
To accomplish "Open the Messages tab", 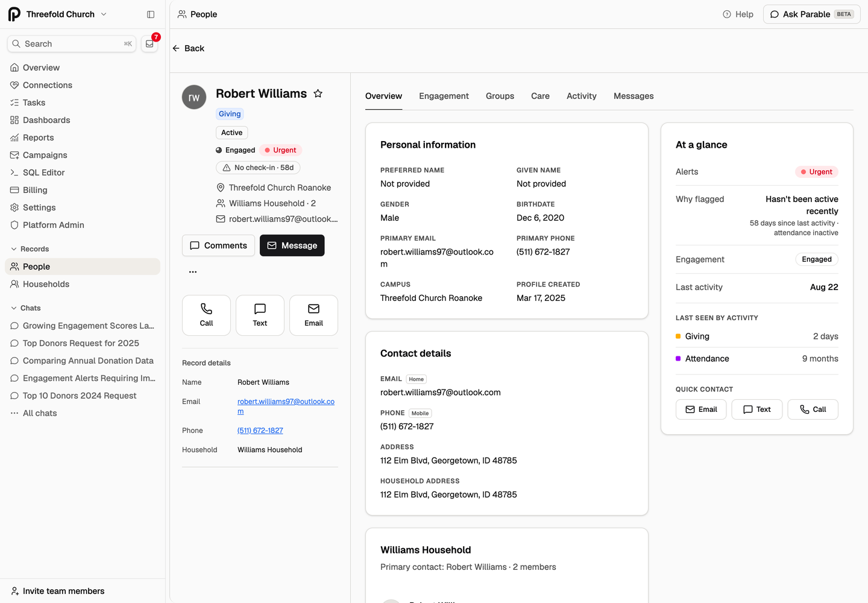I will coord(634,96).
